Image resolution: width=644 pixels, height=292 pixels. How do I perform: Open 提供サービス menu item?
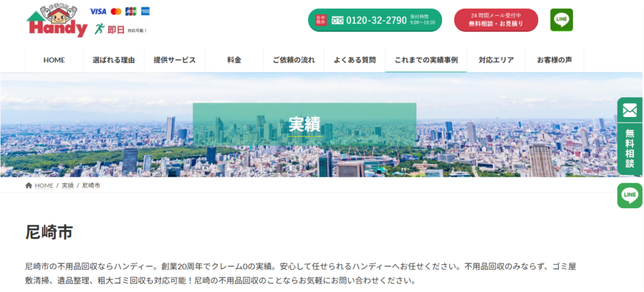[x=174, y=60]
